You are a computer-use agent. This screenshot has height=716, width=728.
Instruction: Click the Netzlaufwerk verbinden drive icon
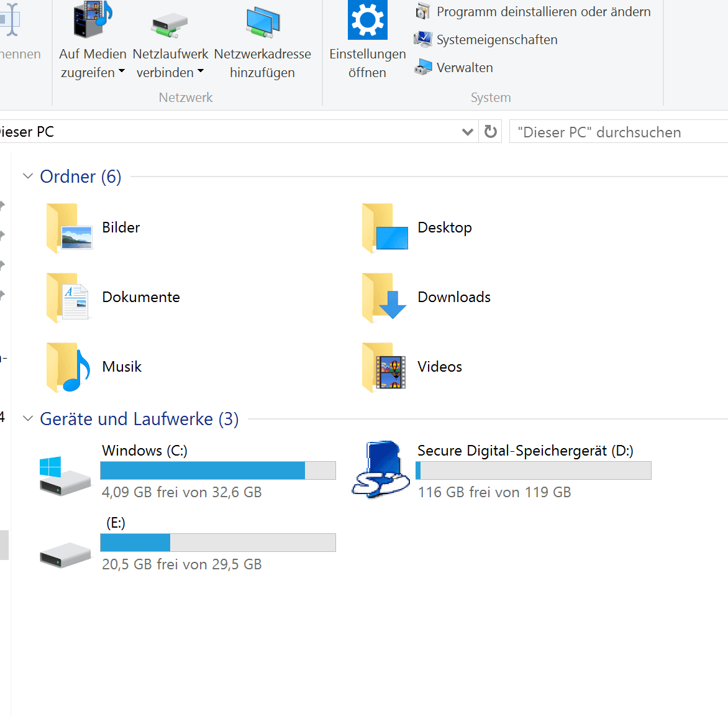click(x=170, y=25)
